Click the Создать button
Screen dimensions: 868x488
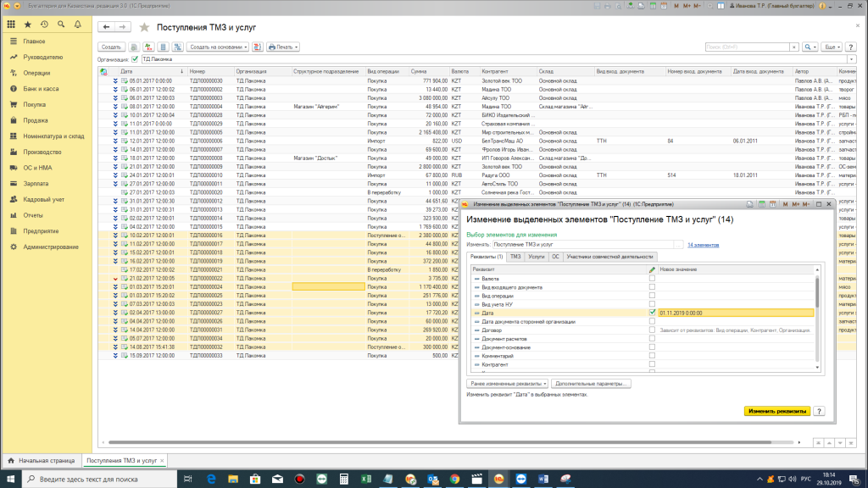(x=111, y=47)
